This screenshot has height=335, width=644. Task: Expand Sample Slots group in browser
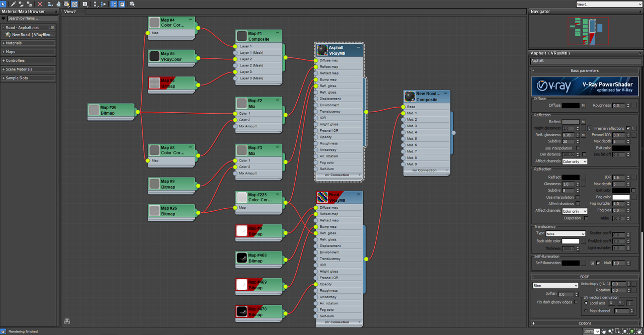28,78
